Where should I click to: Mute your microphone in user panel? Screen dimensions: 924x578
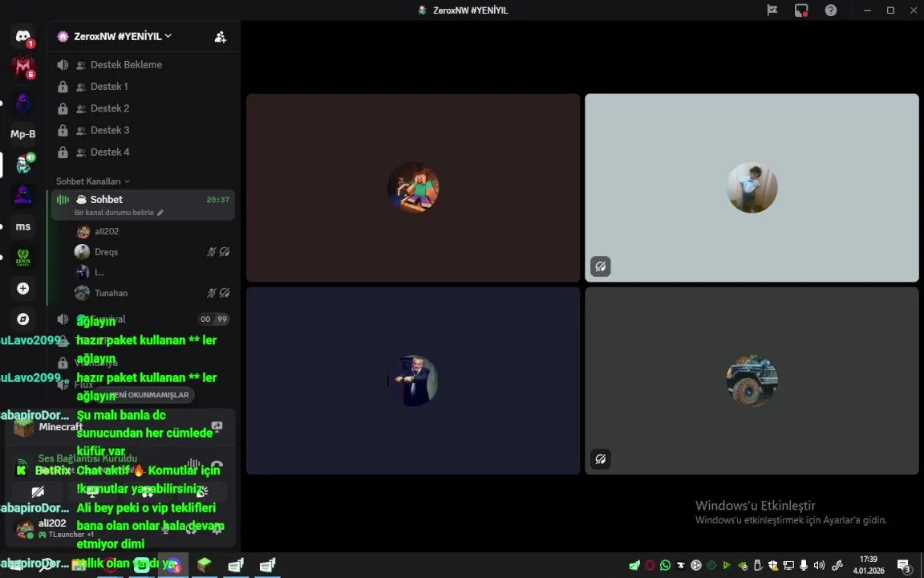(x=165, y=528)
